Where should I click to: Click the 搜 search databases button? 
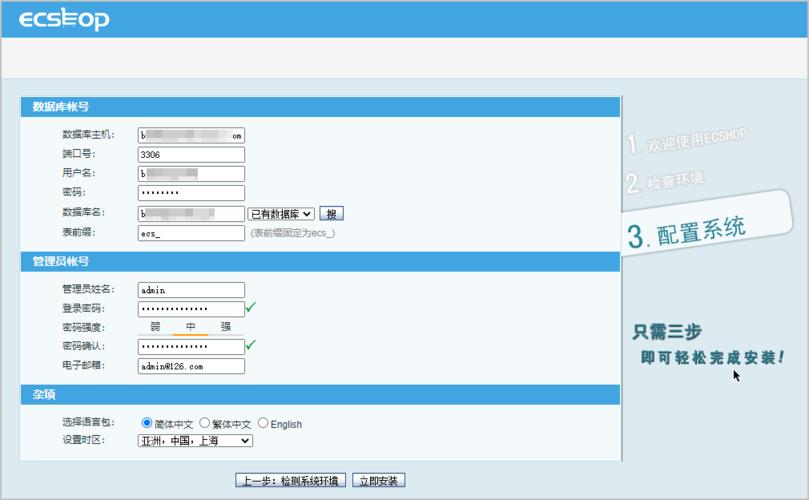[331, 213]
